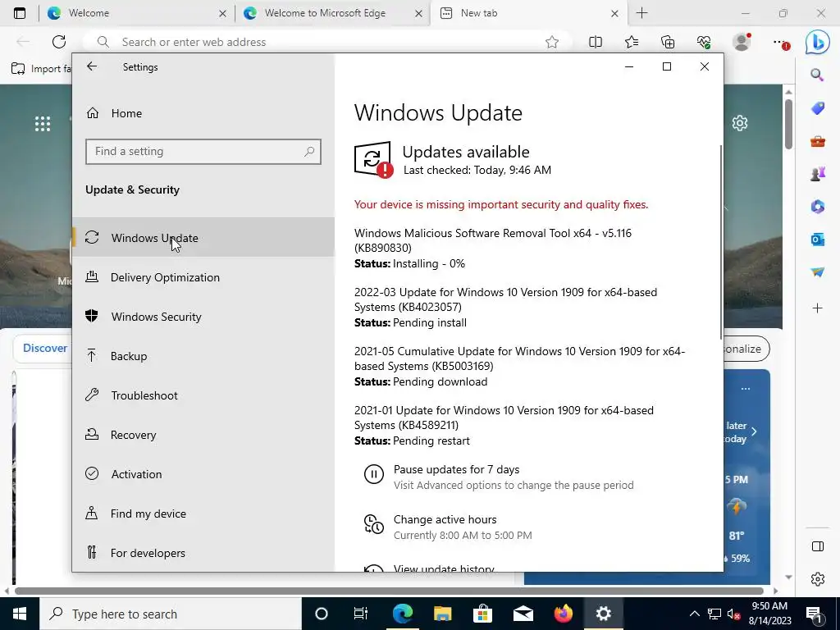
Task: Click the pause updates circle icon
Action: tap(374, 474)
